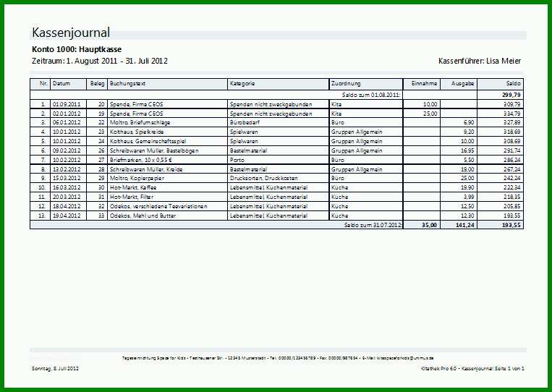The image size is (552, 392).
Task: Click the closing Saldo total 193,55
Action: tap(511, 225)
